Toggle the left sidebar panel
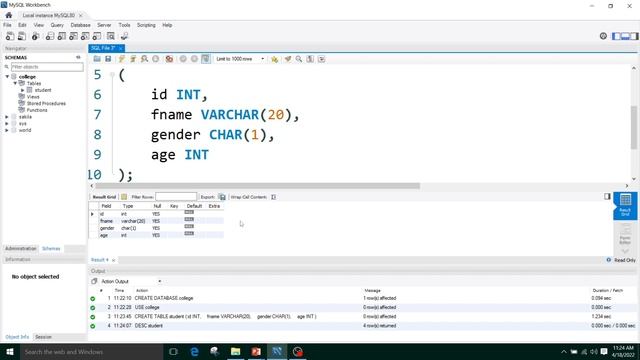Screen dimensions: 640x360 click(x=616, y=36)
